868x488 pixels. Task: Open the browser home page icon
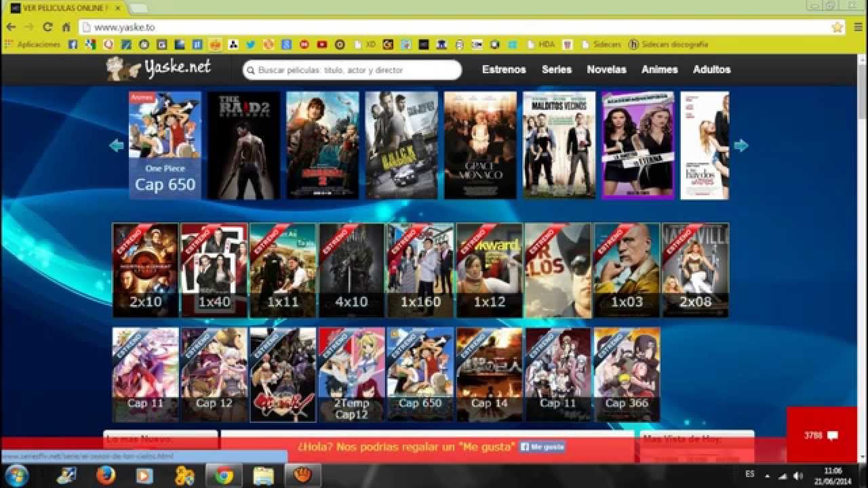[x=66, y=27]
